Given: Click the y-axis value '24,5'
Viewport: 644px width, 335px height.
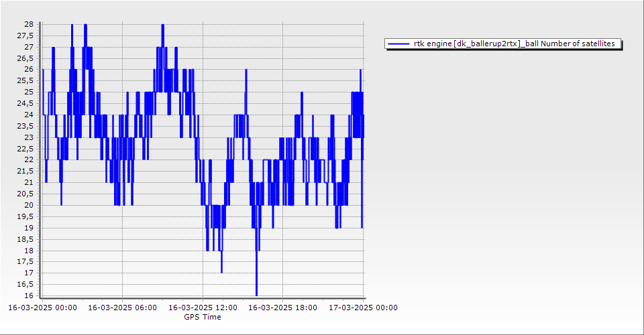Looking at the screenshot, I should pyautogui.click(x=25, y=103).
